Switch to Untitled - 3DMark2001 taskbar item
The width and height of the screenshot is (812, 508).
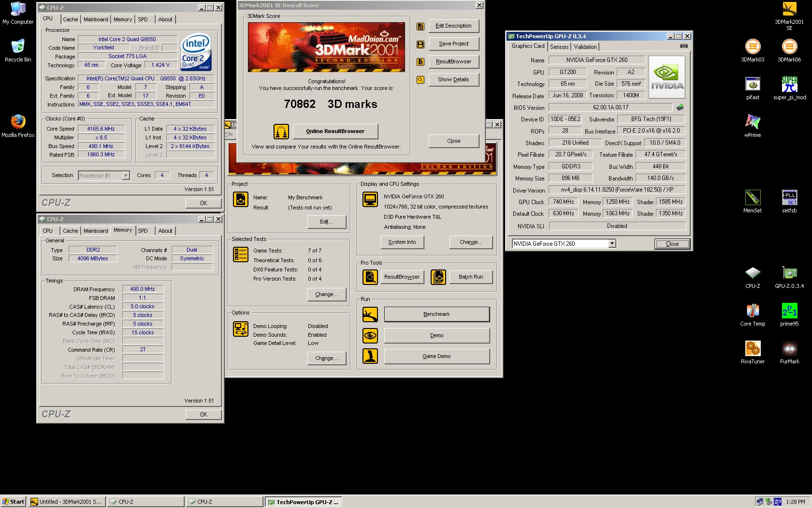click(x=66, y=502)
